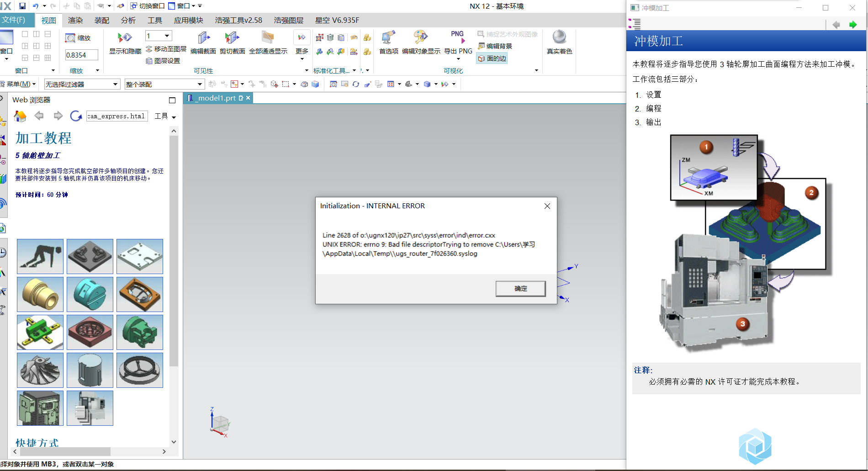
Task: Click True Shading sphere icon
Action: coord(559,43)
